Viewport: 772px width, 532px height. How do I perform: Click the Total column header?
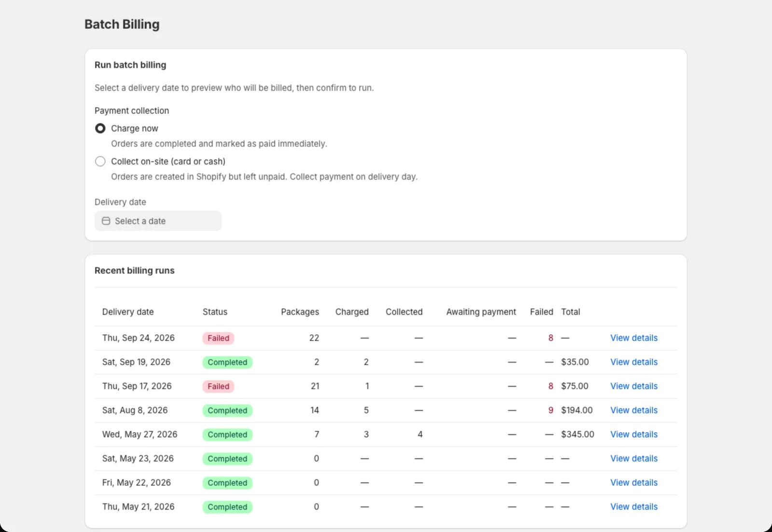click(x=570, y=312)
